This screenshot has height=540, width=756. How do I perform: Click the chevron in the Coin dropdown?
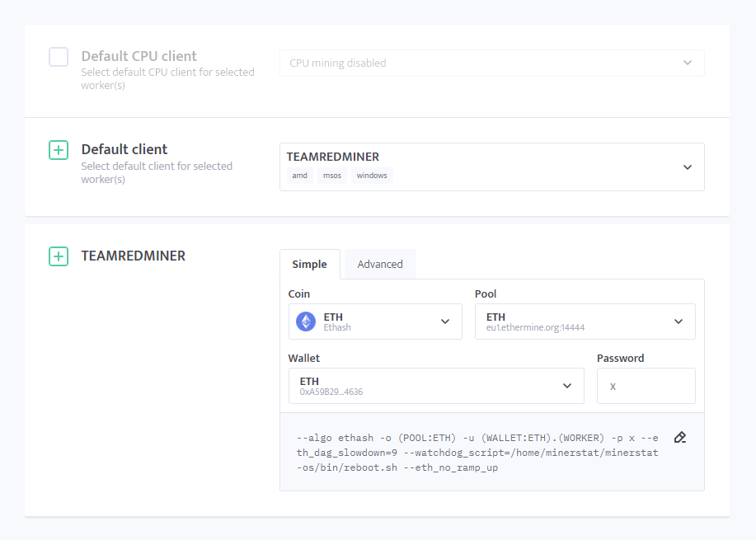click(445, 322)
